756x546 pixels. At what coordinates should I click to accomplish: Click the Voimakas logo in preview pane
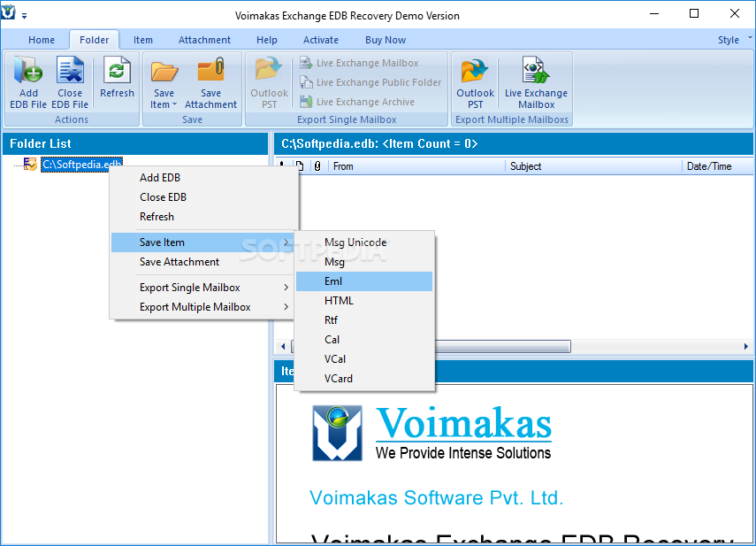432,433
